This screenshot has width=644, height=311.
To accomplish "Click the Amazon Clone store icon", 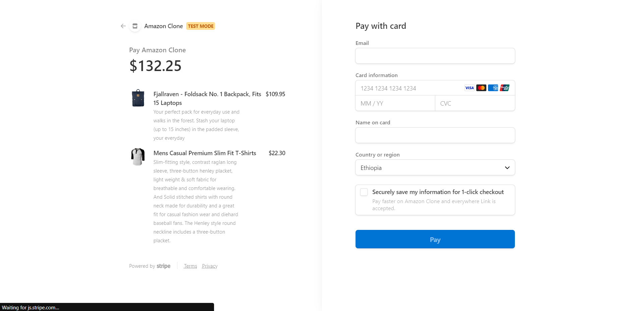I will click(135, 26).
